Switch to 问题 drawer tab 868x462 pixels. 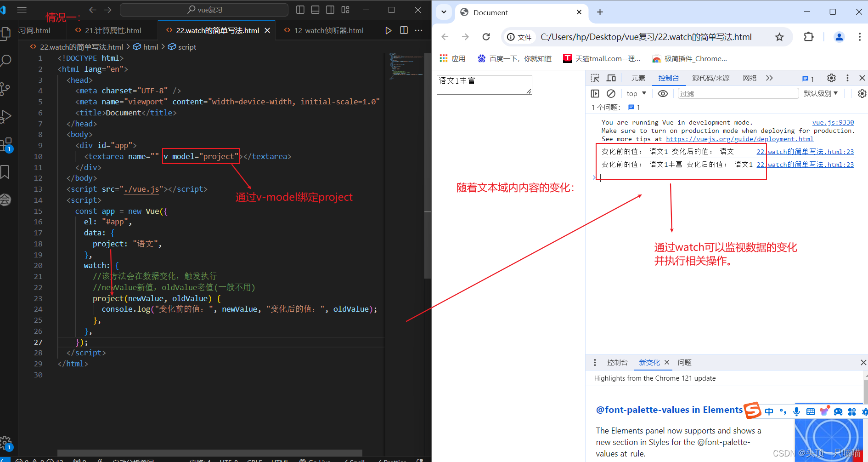(x=685, y=362)
